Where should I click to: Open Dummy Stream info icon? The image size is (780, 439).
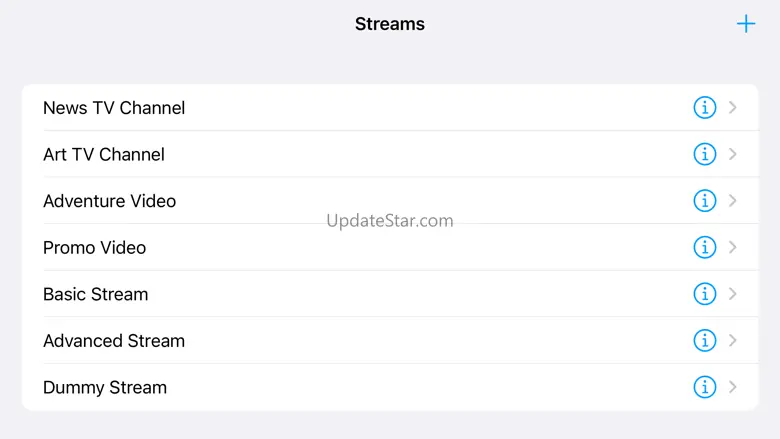(x=704, y=387)
